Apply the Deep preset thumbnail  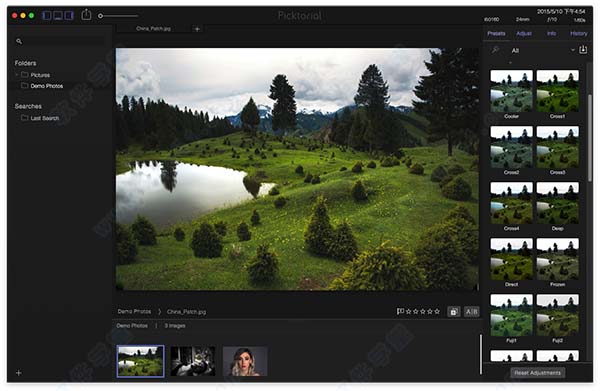click(x=558, y=203)
